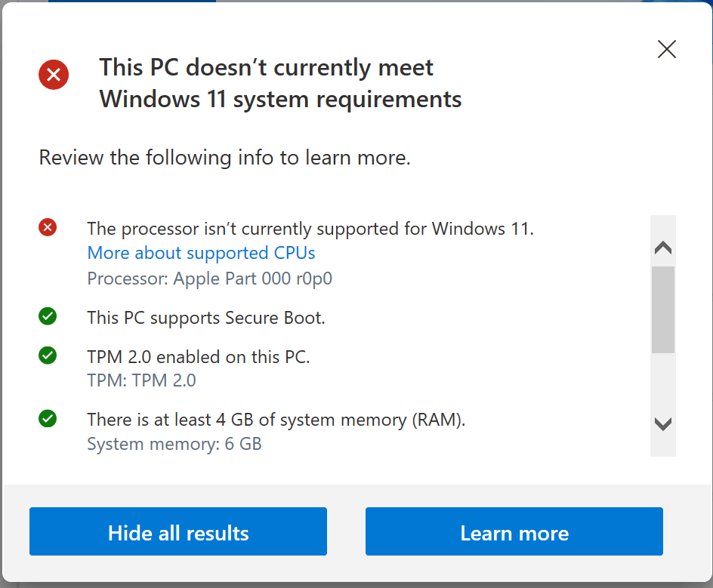The width and height of the screenshot is (713, 588).
Task: Click the 'TPM 2.0 enabled on this PC' text
Action: [x=198, y=357]
